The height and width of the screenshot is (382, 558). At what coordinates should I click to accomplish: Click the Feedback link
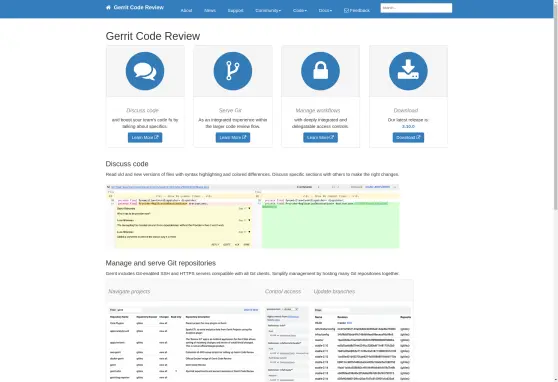click(357, 10)
